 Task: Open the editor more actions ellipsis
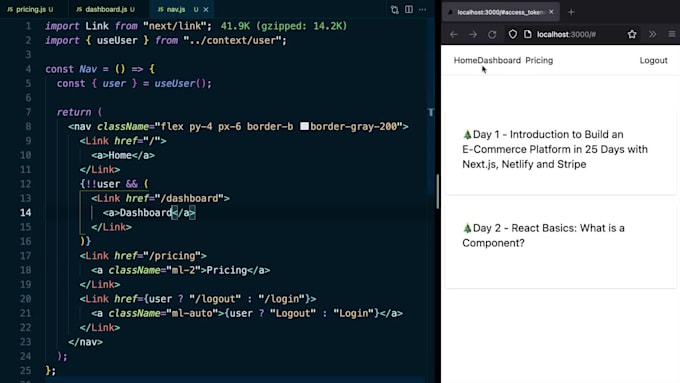click(422, 9)
